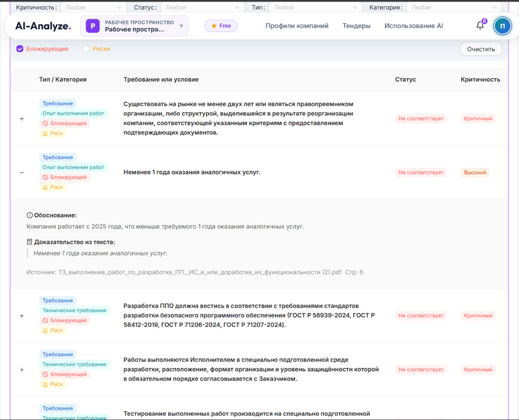The width and height of the screenshot is (519, 420).
Task: Open the user profile avatar П
Action: pos(502,26)
